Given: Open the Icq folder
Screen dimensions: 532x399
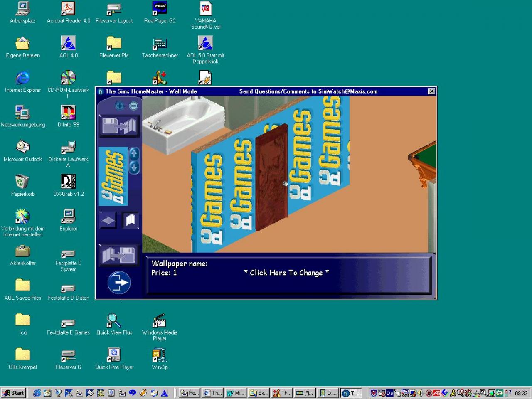Looking at the screenshot, I should (x=22, y=324).
